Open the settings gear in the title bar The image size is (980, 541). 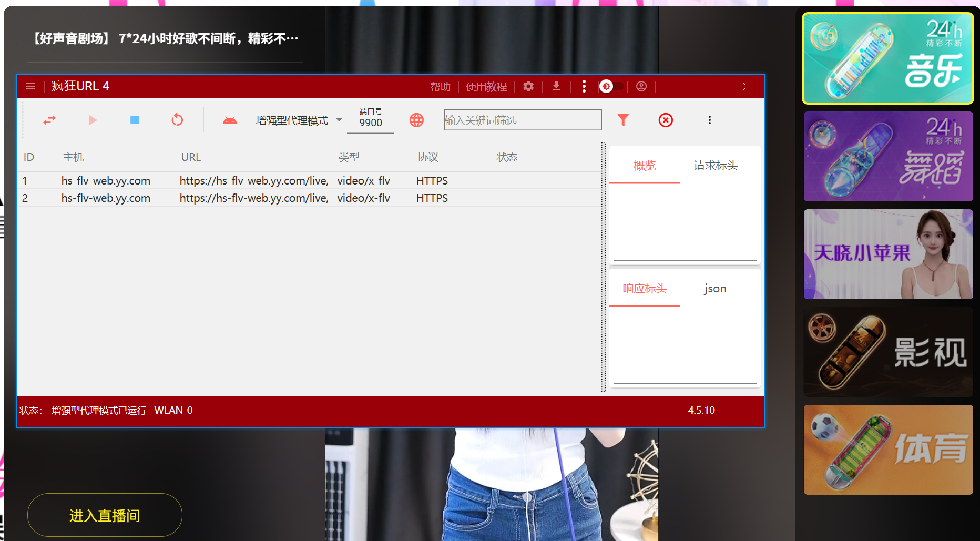pos(528,86)
